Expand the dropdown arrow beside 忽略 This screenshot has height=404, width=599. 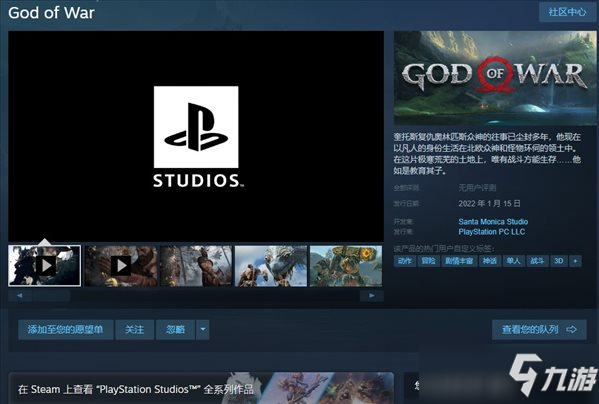coord(203,330)
